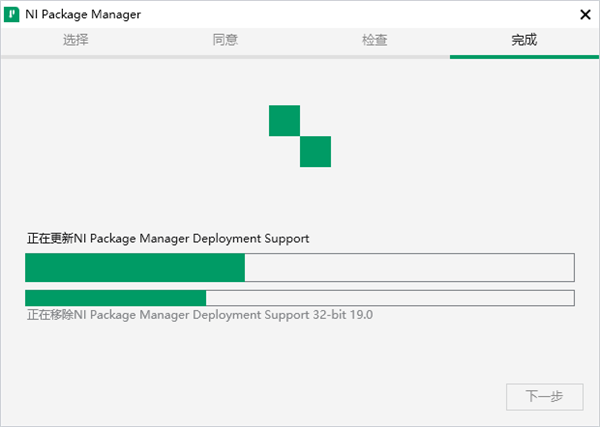Click empty part of lower thin progress bar

point(390,297)
